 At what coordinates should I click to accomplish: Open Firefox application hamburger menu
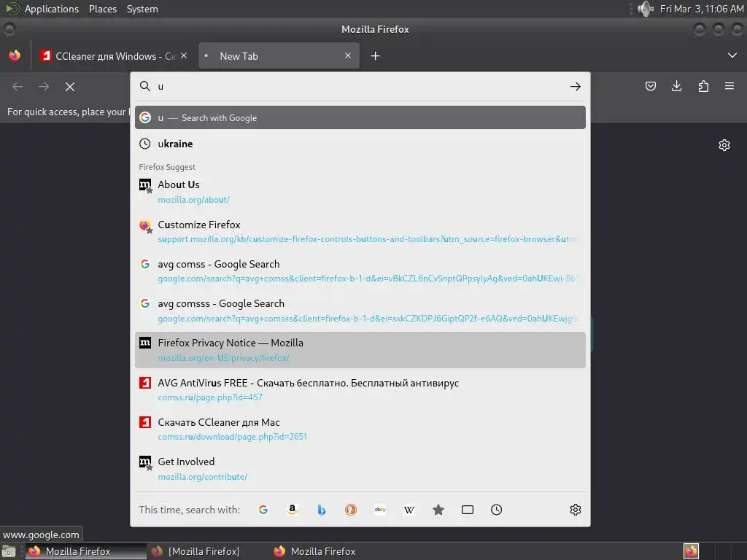click(x=729, y=86)
